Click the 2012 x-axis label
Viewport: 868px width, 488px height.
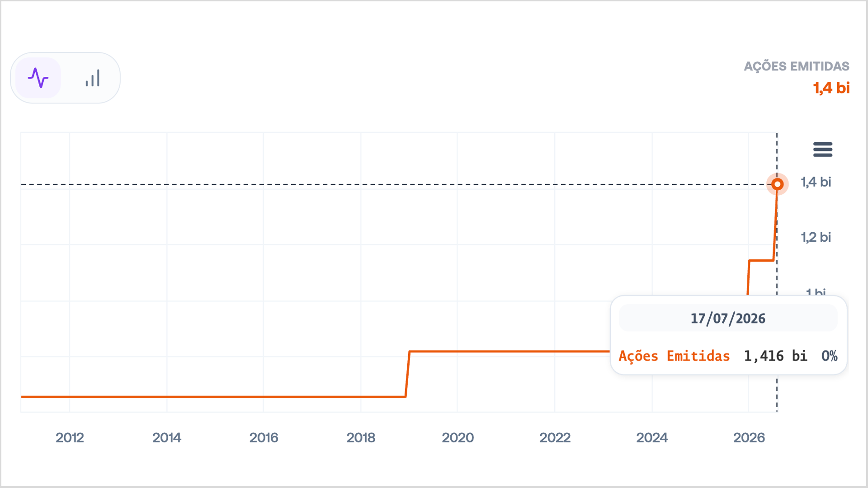70,437
